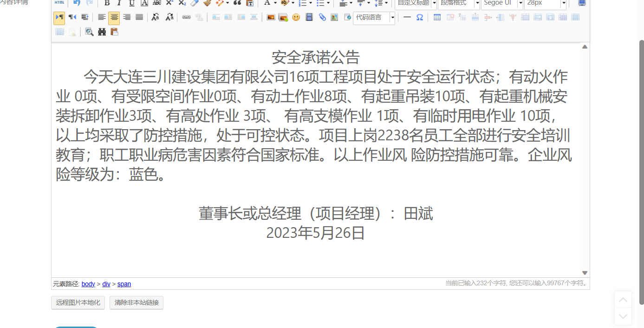Select body in the element path
The width and height of the screenshot is (644, 328).
point(88,284)
